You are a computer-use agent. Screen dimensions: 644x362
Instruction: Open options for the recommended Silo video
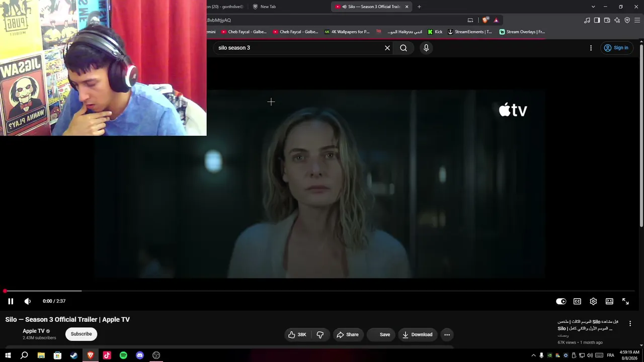click(x=630, y=324)
